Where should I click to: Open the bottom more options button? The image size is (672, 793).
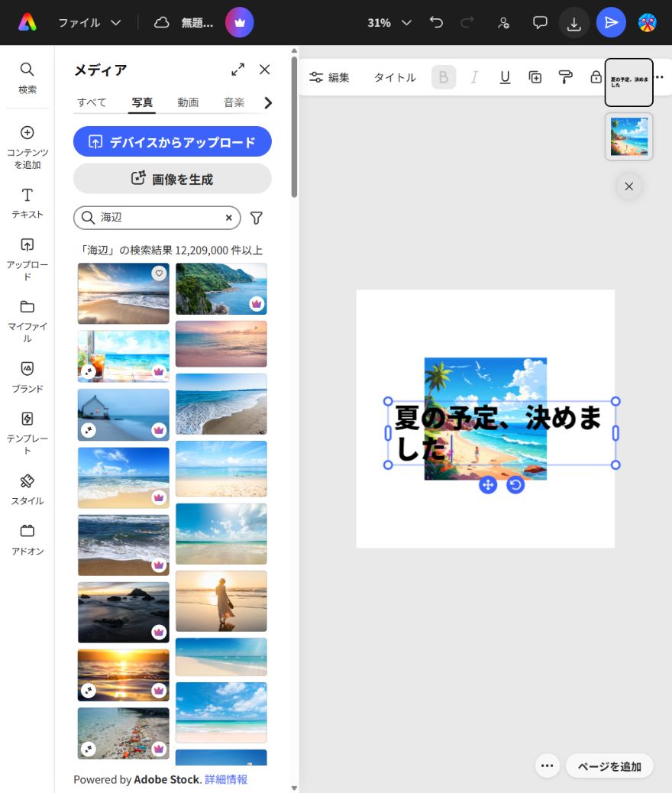(547, 765)
